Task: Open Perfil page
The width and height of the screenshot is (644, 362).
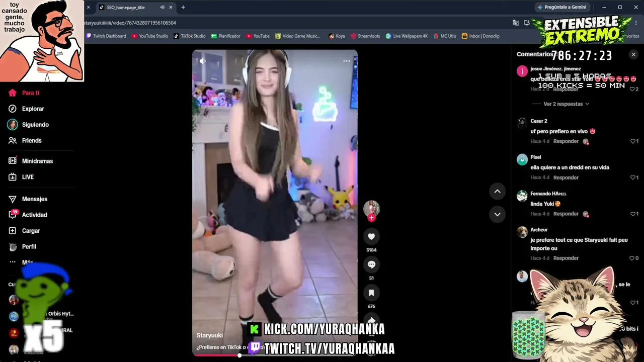Action: pos(23,247)
